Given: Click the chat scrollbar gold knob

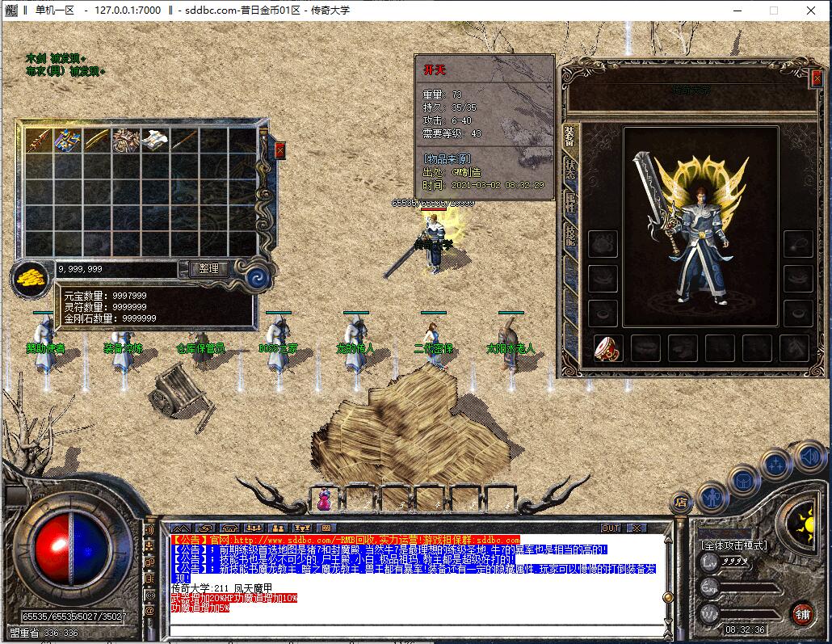Looking at the screenshot, I should [x=668, y=597].
